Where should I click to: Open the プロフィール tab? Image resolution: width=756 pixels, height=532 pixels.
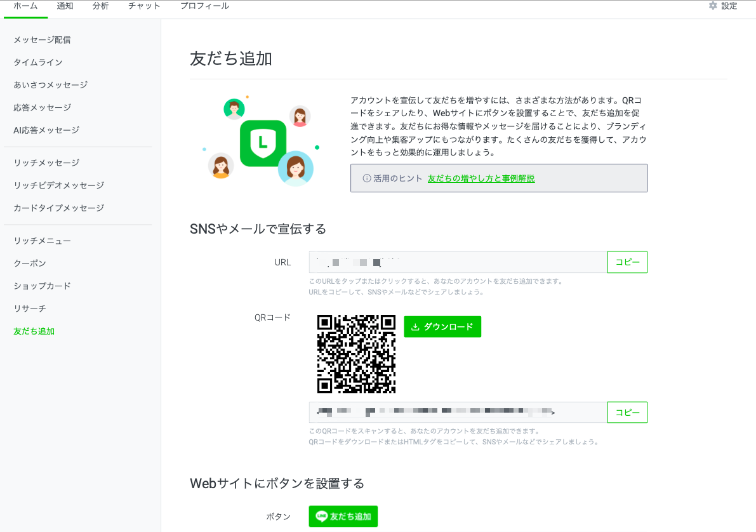click(204, 6)
